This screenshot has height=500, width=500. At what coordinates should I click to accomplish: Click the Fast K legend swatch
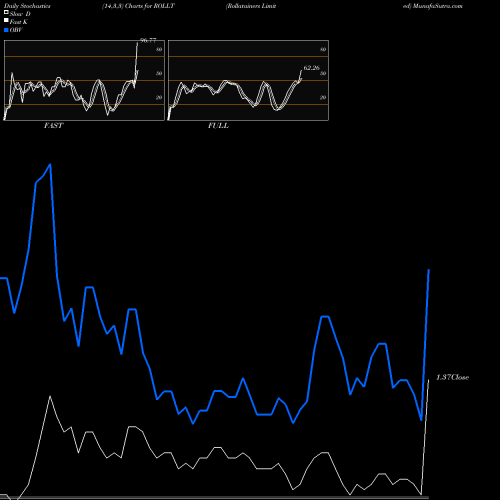click(x=6, y=21)
